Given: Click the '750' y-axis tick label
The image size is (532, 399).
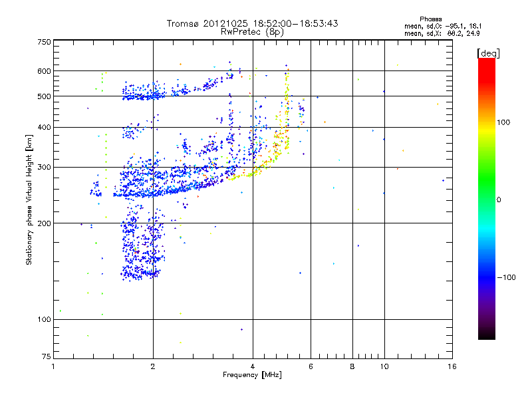Looking at the screenshot, I should (44, 42).
